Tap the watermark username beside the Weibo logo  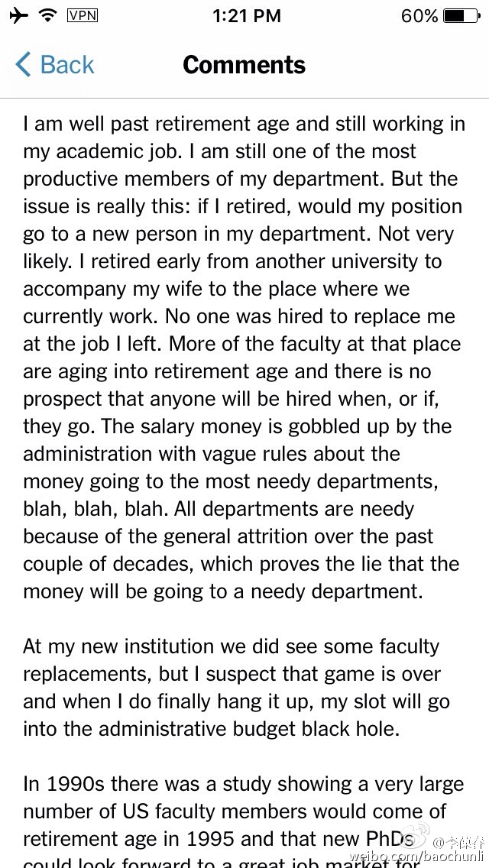(457, 842)
